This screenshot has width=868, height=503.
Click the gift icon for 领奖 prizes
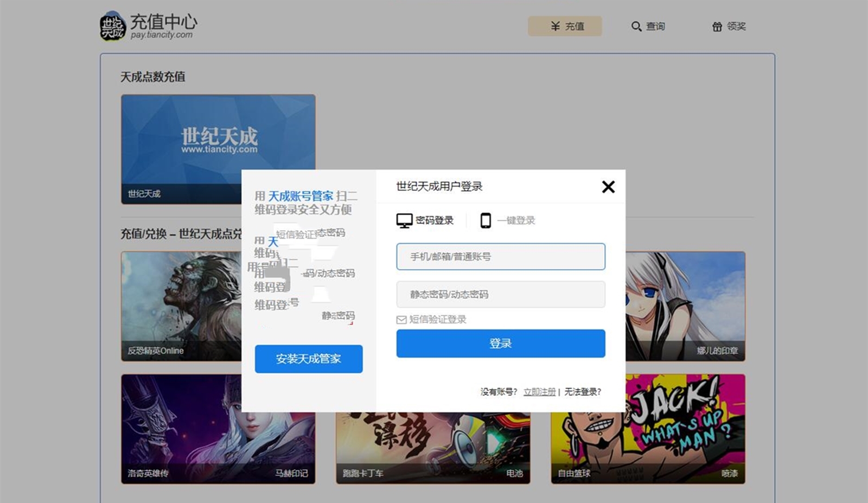pos(717,26)
